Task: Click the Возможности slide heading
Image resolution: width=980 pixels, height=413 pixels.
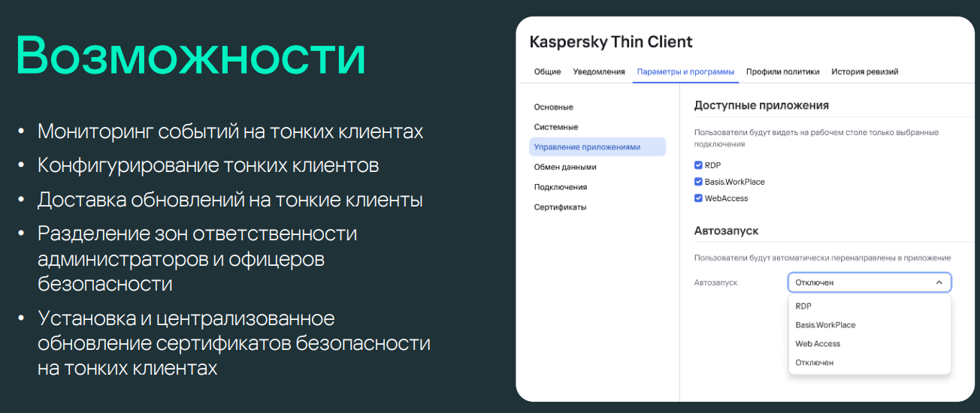Action: point(191,58)
